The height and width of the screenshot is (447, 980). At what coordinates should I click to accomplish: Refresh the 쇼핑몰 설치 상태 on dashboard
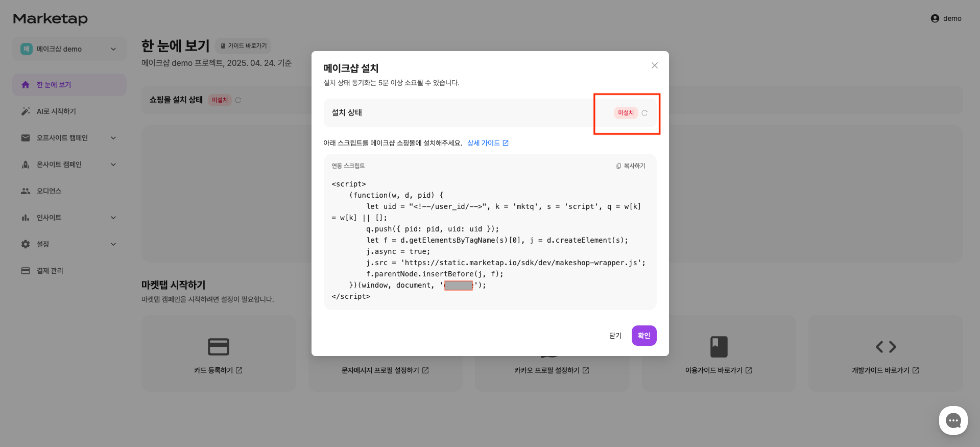click(x=238, y=100)
